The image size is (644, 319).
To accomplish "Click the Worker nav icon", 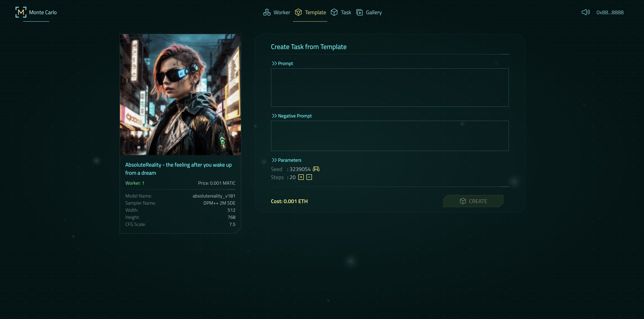I will 267,12.
